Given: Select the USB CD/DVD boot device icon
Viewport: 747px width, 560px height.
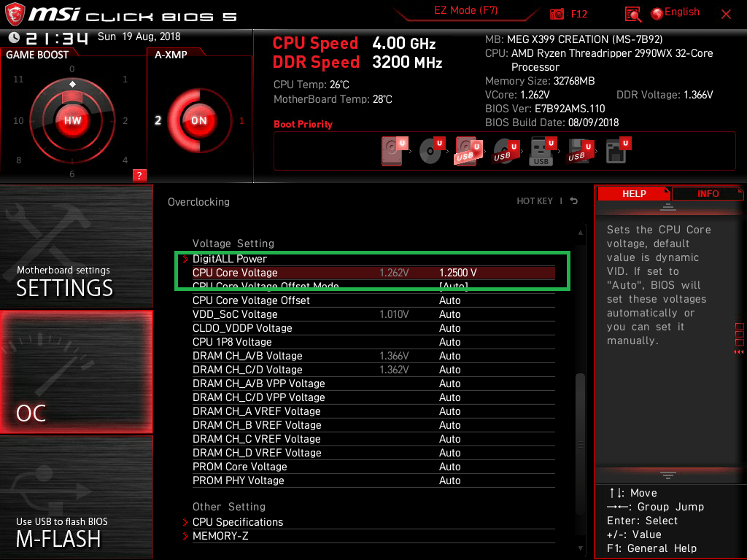Looking at the screenshot, I should tap(506, 151).
